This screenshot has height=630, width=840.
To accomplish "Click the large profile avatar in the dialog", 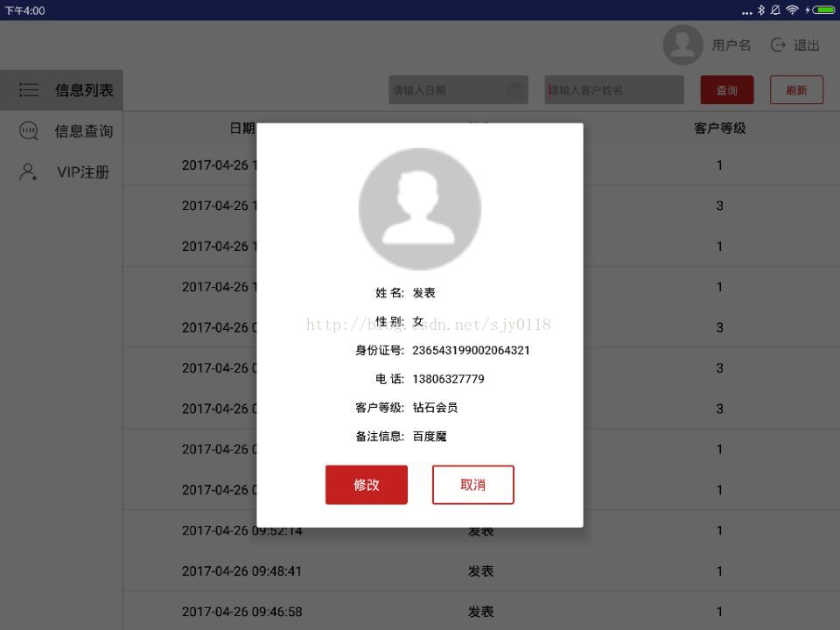I will click(419, 208).
